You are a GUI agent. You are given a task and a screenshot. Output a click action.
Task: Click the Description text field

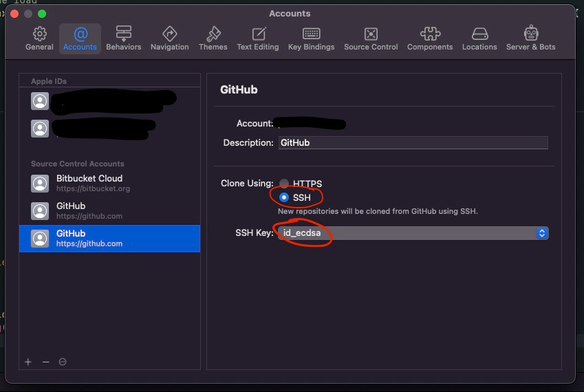(x=413, y=142)
